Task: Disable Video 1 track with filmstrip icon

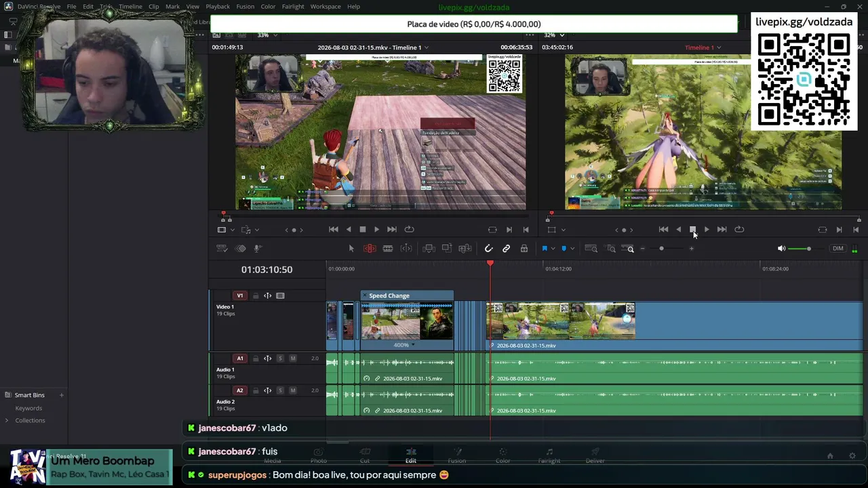Action: [280, 296]
